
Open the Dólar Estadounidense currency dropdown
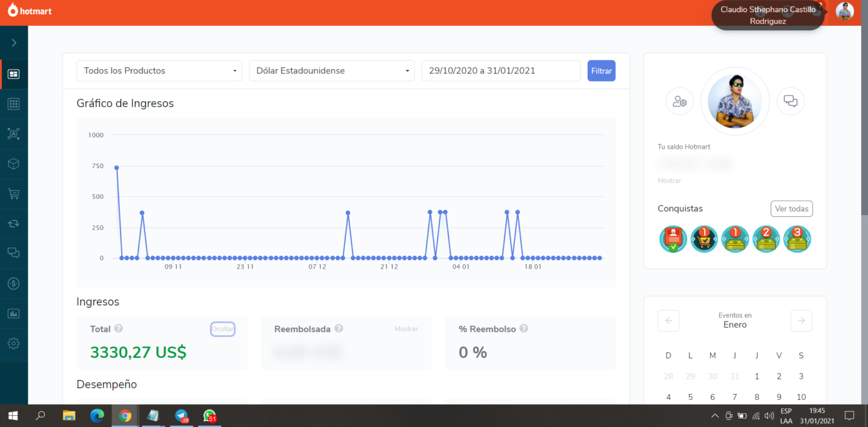pyautogui.click(x=332, y=70)
